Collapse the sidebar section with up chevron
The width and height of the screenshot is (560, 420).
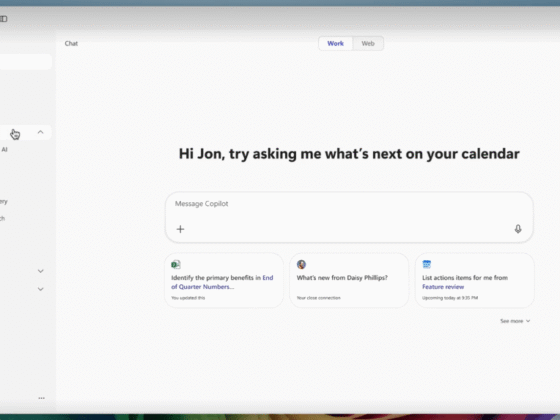40,132
